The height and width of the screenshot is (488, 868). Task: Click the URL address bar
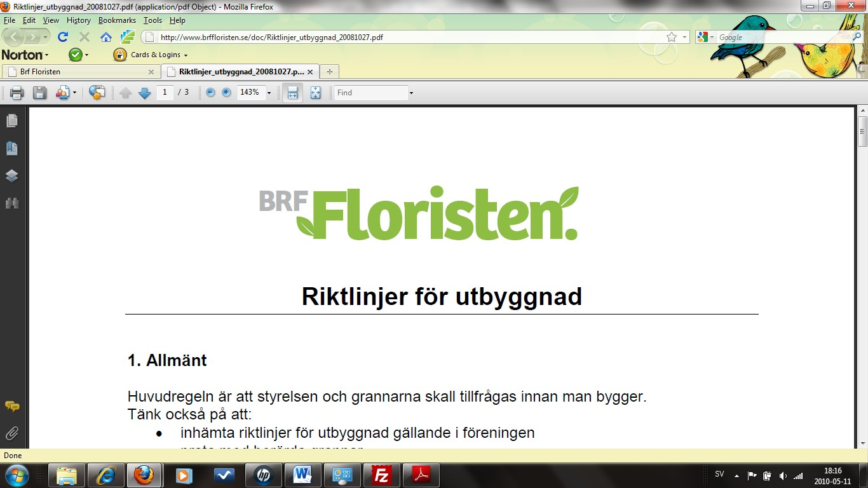(407, 37)
